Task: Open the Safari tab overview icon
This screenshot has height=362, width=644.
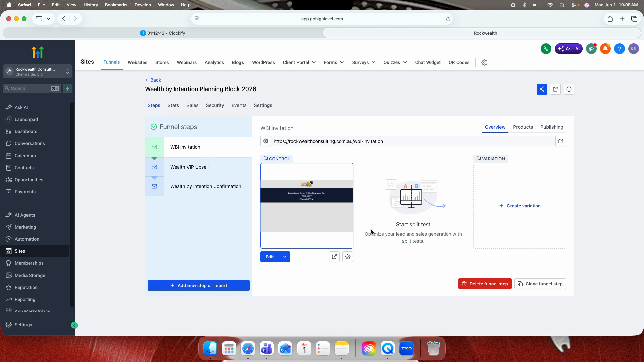Action: coord(634,19)
